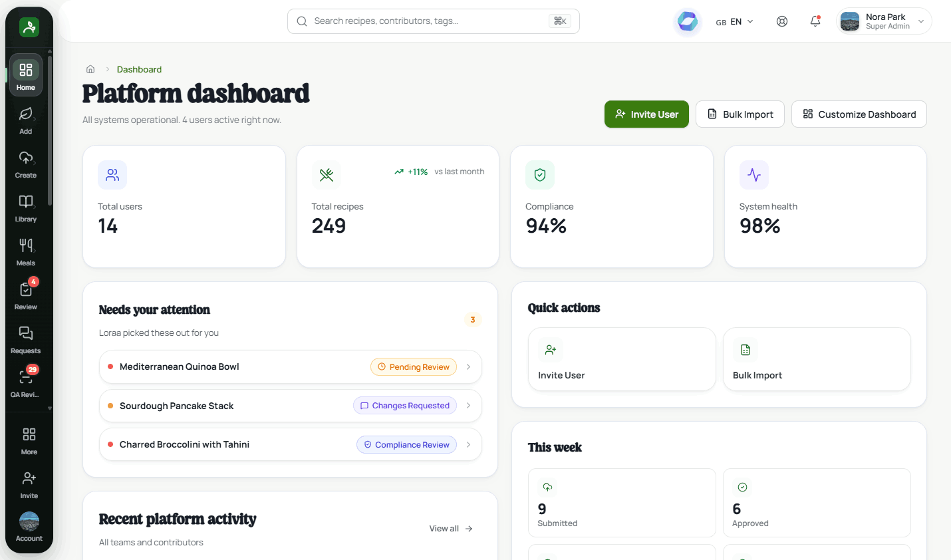Click the Compliance Review status badge
The height and width of the screenshot is (560, 951).
point(406,445)
